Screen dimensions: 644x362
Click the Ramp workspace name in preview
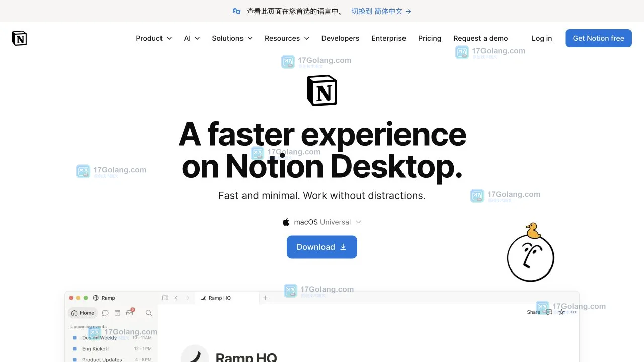coord(108,298)
